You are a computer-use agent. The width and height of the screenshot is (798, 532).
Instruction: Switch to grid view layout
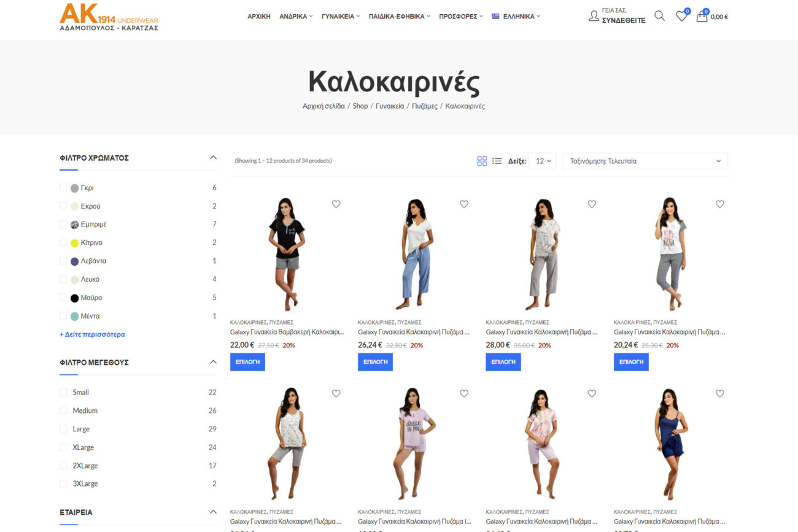tap(482, 161)
